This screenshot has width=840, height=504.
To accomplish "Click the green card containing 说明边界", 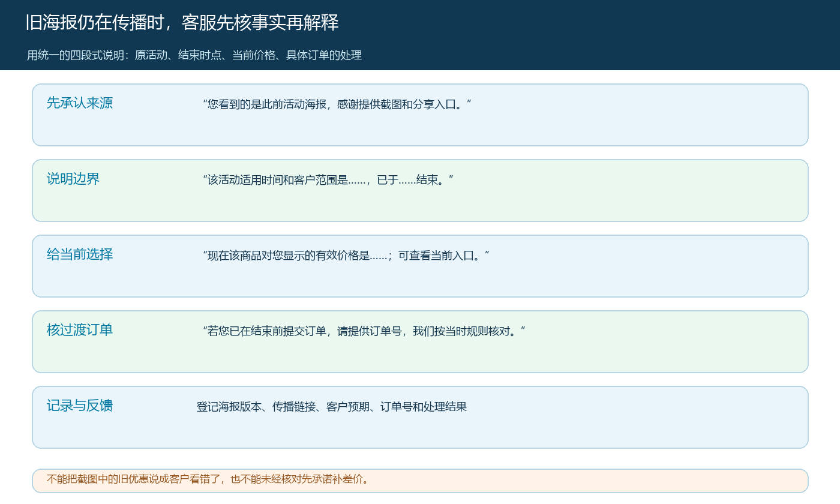I will point(420,190).
